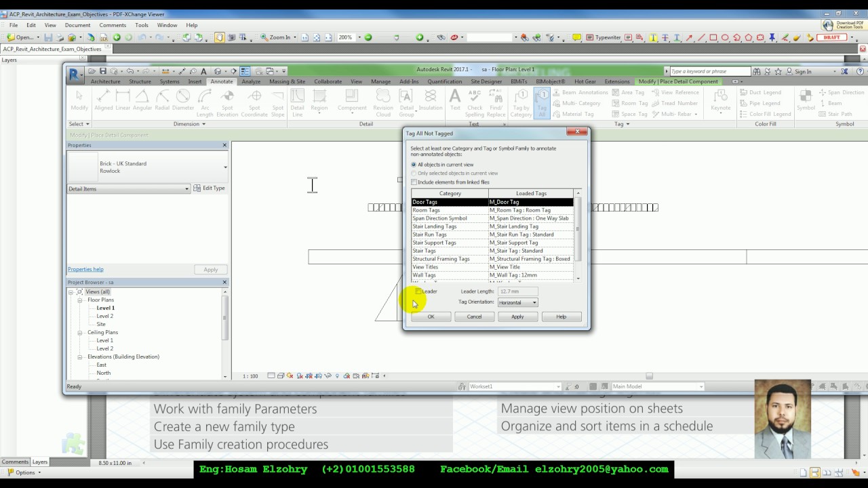Select the rectangle annotation tool in PDF-XChange
Viewport: 868px width, 488px height.
(x=713, y=37)
